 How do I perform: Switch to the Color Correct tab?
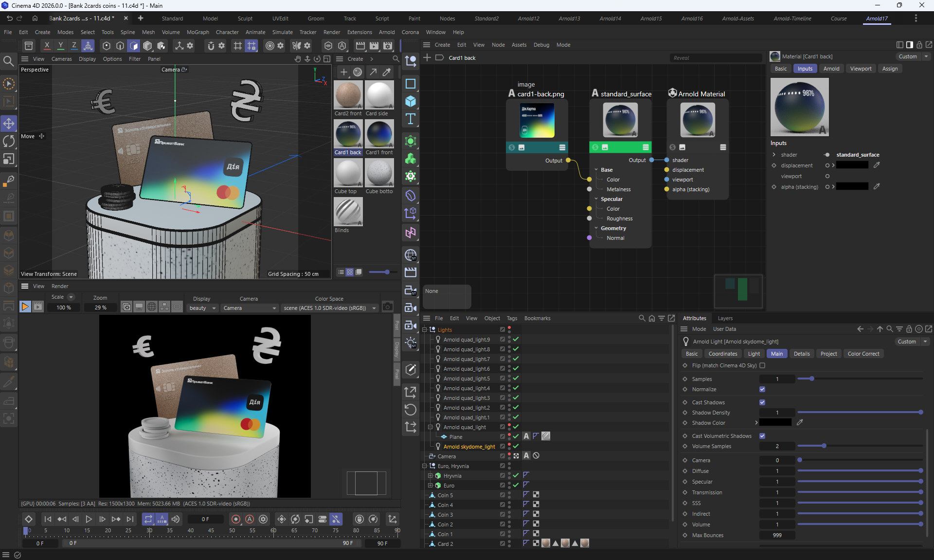(863, 354)
